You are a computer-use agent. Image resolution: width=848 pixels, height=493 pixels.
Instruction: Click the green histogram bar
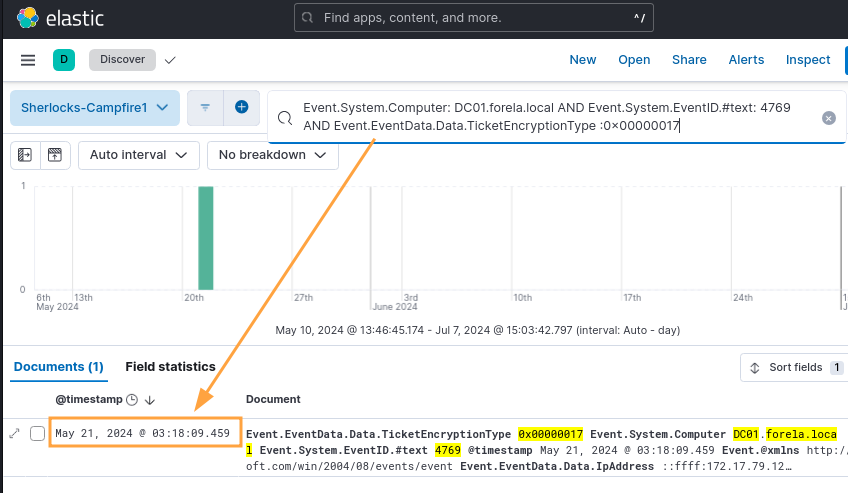[x=205, y=238]
